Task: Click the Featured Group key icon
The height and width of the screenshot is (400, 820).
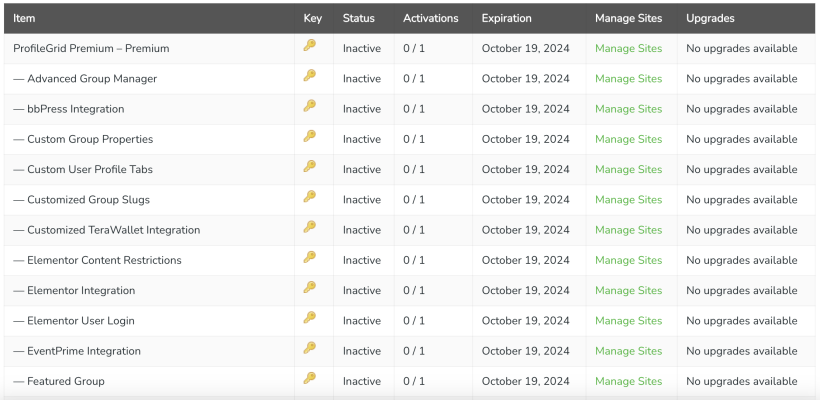Action: [x=310, y=378]
